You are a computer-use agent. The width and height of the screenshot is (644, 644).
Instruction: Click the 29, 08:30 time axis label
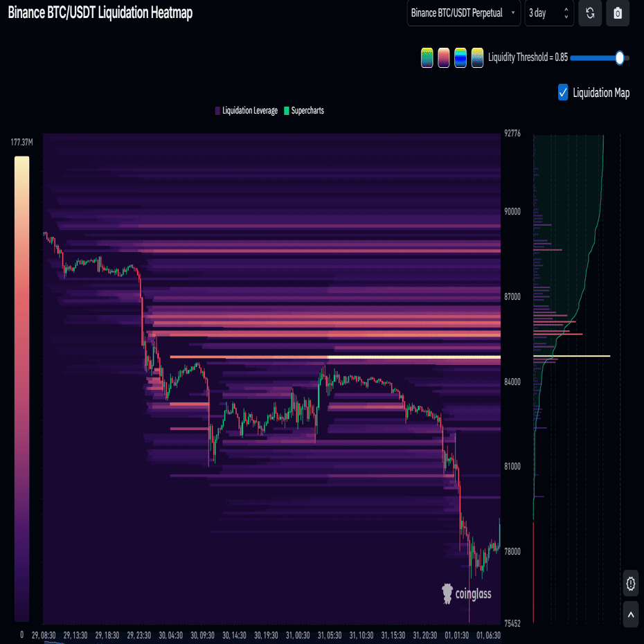44,636
